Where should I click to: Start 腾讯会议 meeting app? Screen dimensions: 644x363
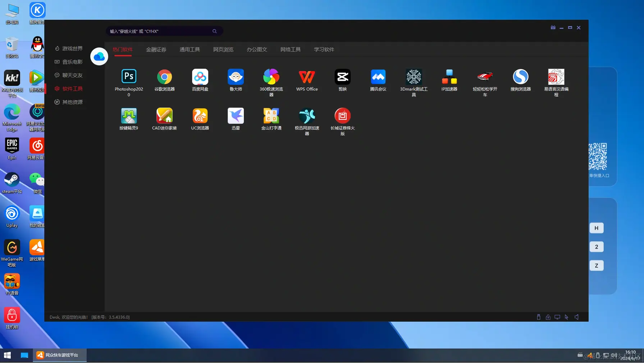pos(378,77)
